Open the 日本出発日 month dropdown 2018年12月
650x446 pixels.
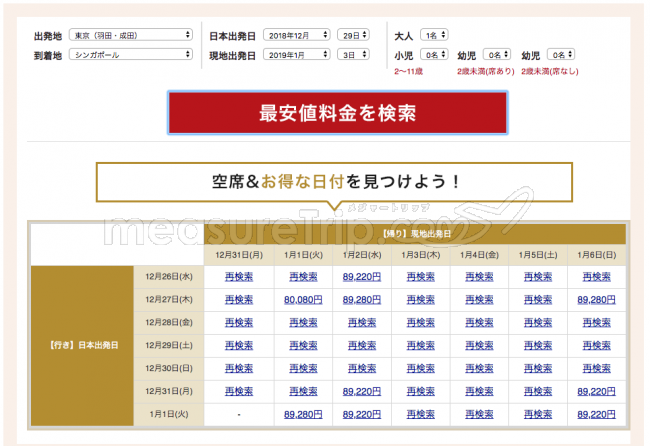click(x=296, y=35)
